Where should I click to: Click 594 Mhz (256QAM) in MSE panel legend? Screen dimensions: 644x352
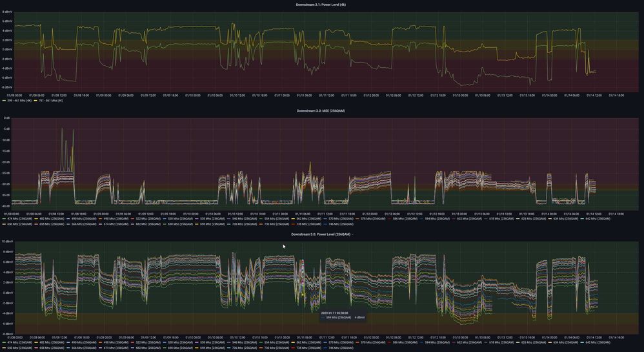(438, 219)
